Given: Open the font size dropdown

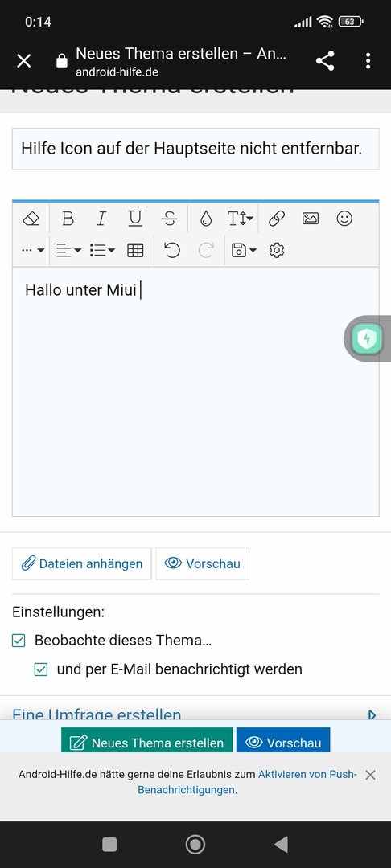Looking at the screenshot, I should click(241, 219).
